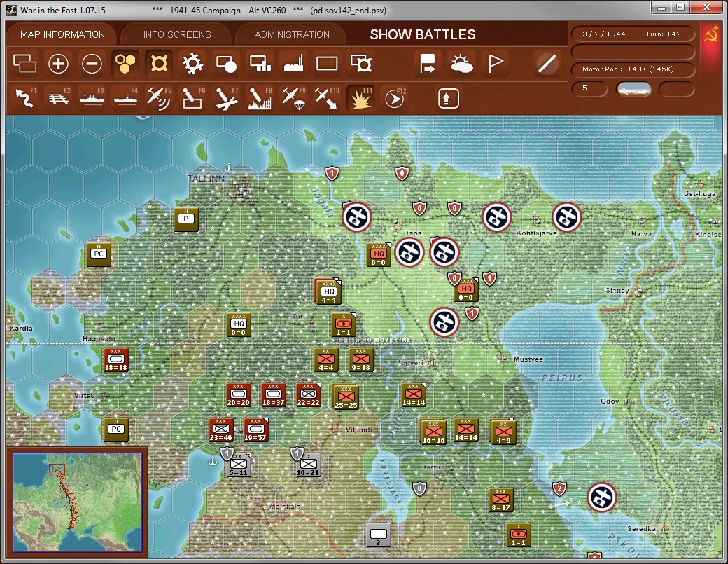Image resolution: width=728 pixels, height=564 pixels.
Task: Select air recon mode F5 icon
Action: (x=159, y=98)
